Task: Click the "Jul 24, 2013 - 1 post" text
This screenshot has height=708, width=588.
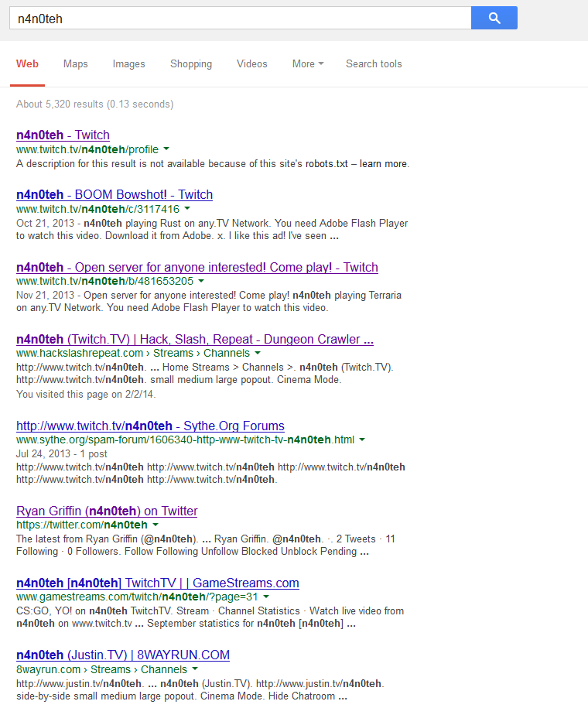Action: [x=61, y=453]
